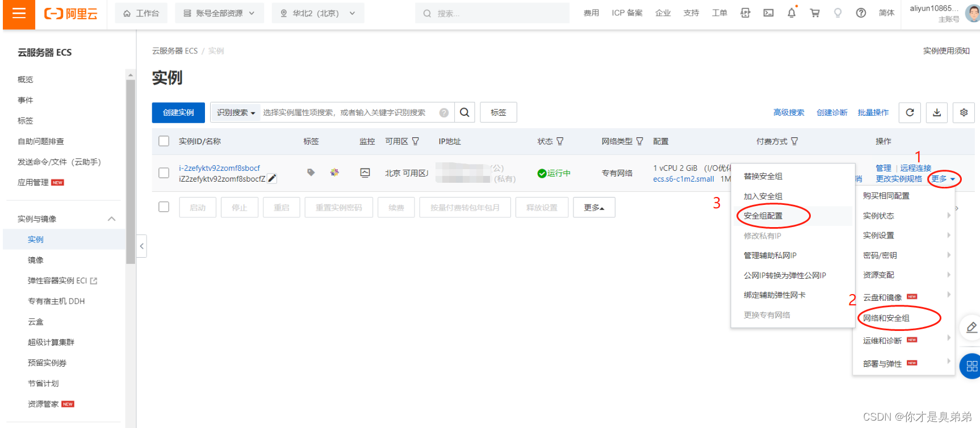The height and width of the screenshot is (428, 980).
Task: Open bottom toolbar 更多 dropdown
Action: 594,208
